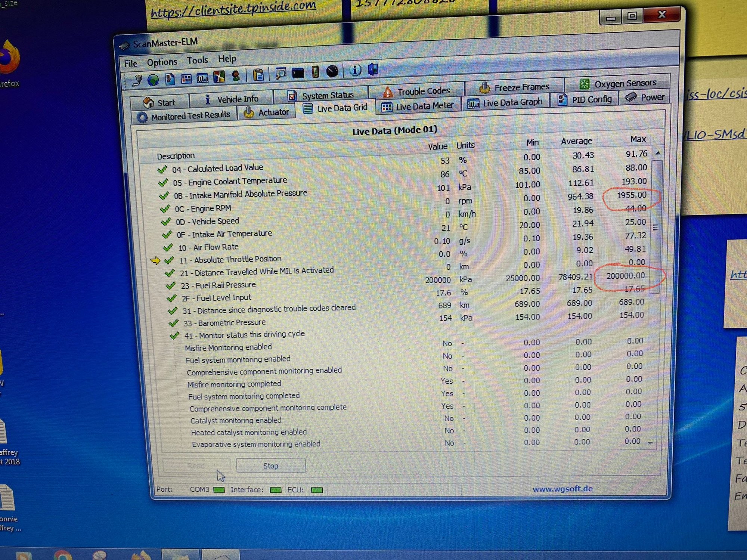The image size is (747, 560).
Task: Open the Options menu
Action: 162,62
